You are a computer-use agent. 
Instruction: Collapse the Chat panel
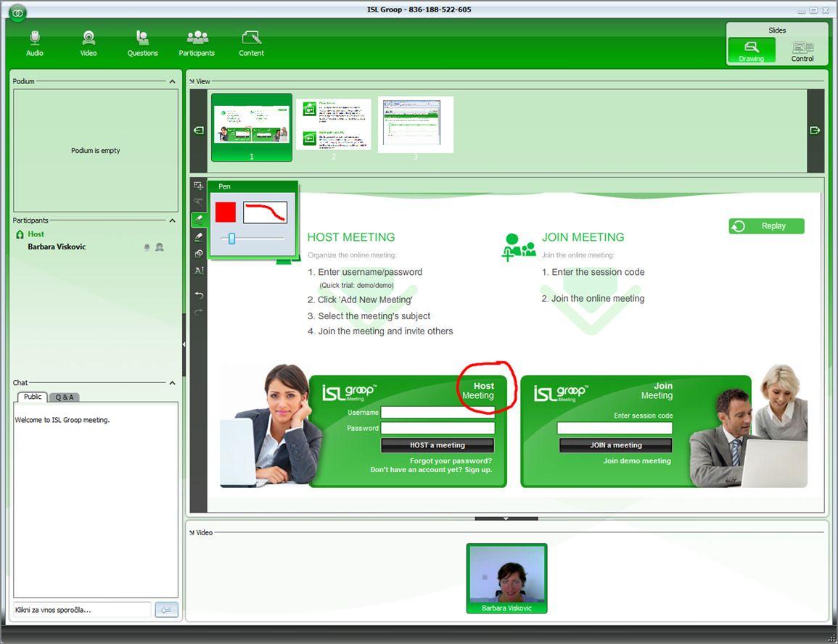click(172, 383)
